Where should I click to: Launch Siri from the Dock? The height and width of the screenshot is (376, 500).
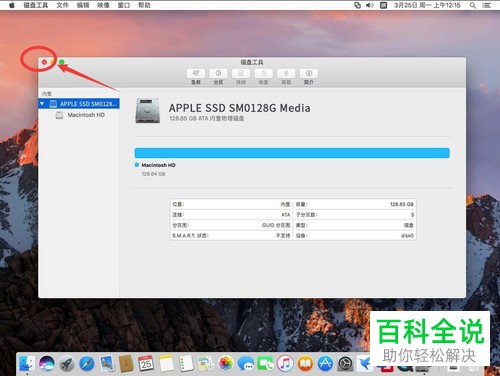pyautogui.click(x=47, y=363)
